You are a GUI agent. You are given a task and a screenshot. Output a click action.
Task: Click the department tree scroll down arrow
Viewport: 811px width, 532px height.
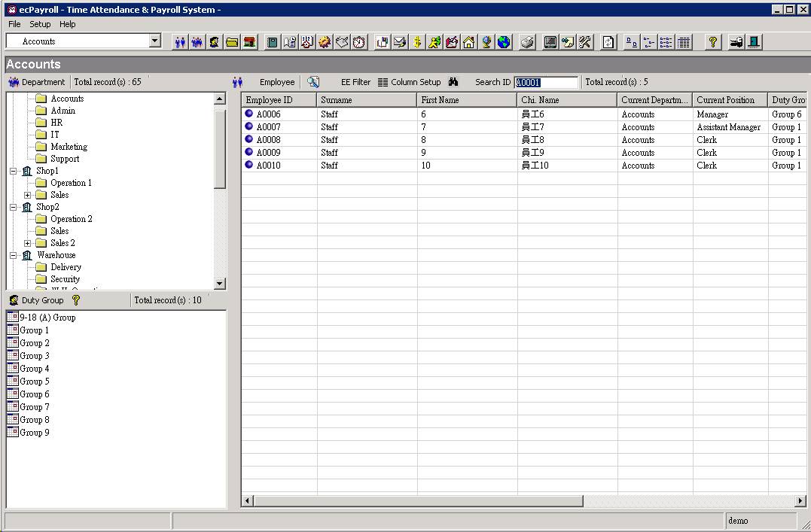coord(220,283)
